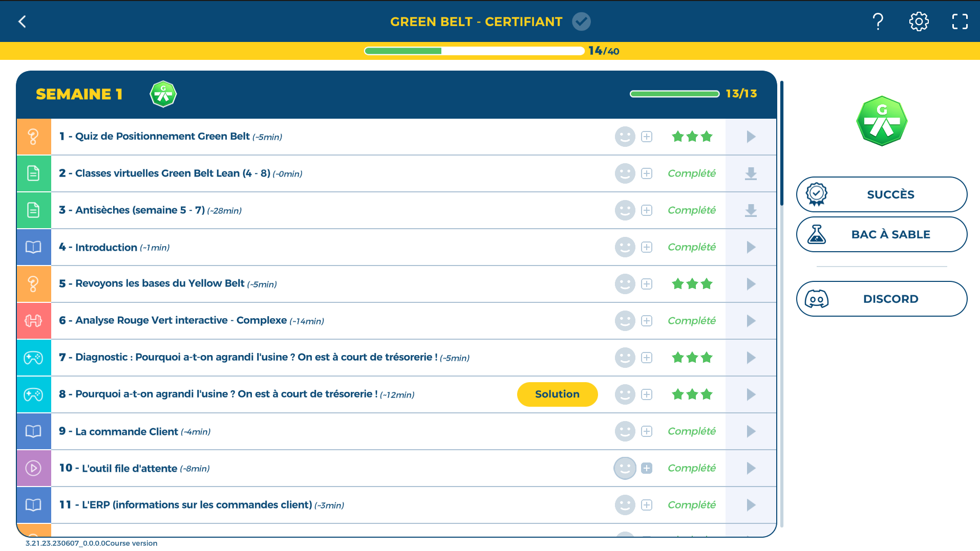The width and height of the screenshot is (980, 551).
Task: Play the Introduction lesson arrow
Action: [751, 247]
